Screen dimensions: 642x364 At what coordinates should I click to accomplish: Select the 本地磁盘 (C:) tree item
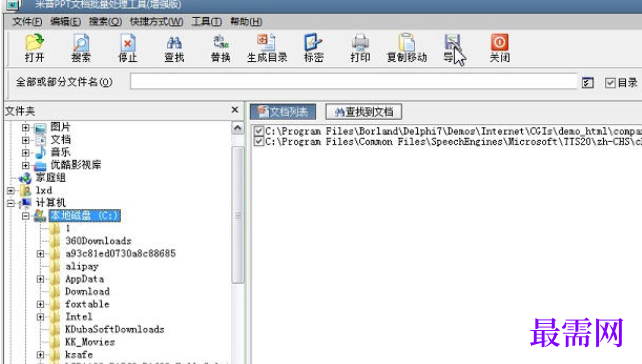[84, 216]
